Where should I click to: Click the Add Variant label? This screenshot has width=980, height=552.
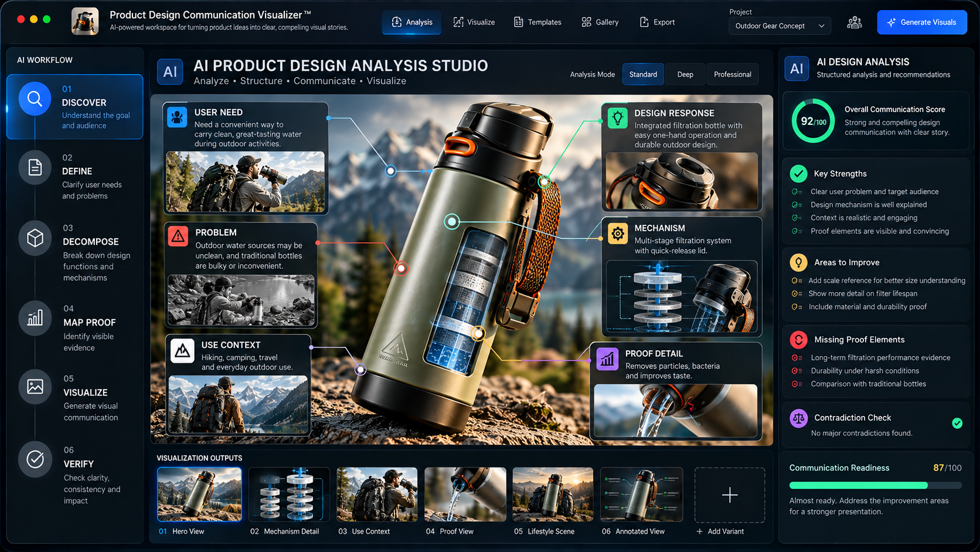(720, 531)
